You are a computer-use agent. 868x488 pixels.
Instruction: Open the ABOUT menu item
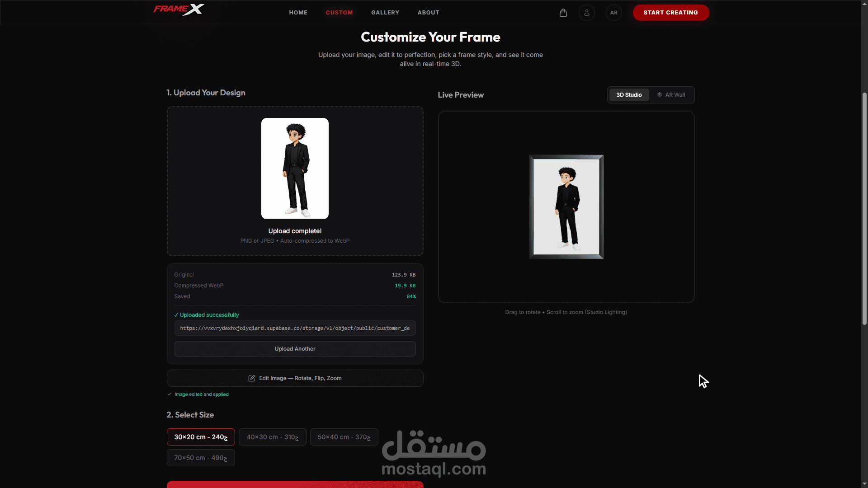(429, 13)
